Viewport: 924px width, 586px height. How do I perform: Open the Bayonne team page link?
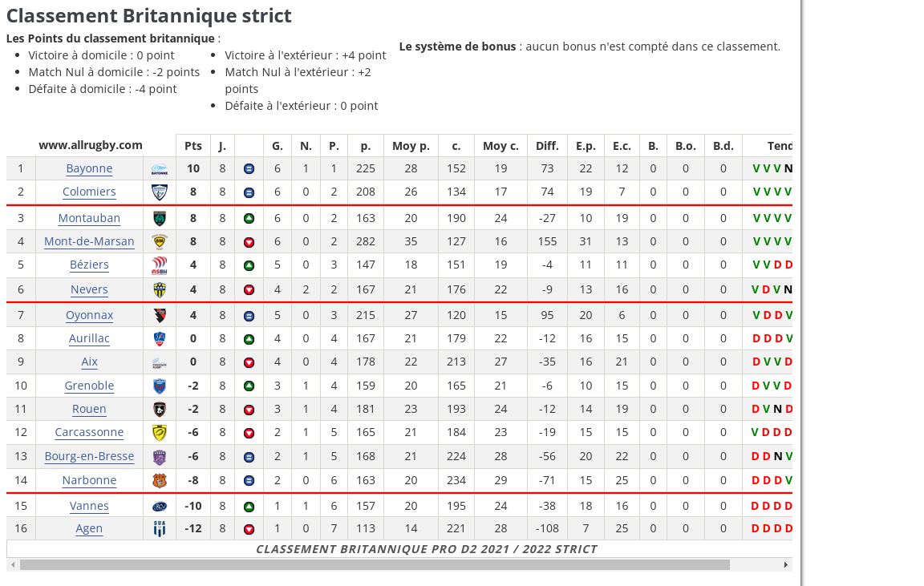(x=89, y=168)
